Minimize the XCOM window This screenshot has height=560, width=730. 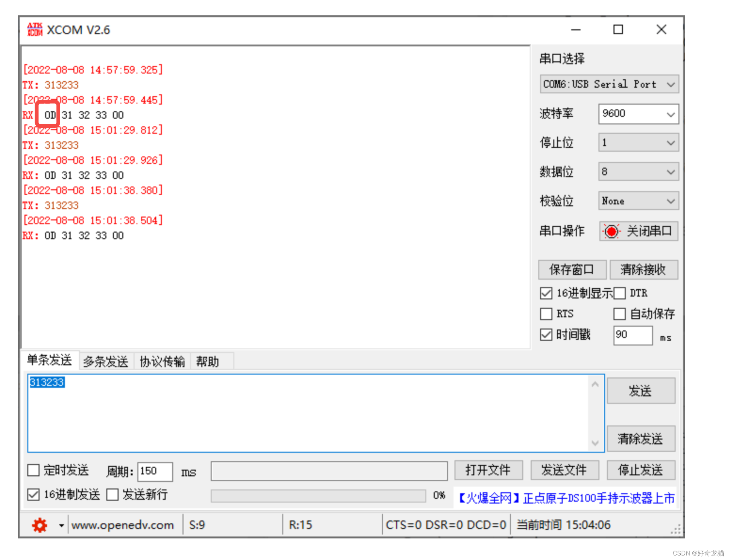pyautogui.click(x=576, y=30)
